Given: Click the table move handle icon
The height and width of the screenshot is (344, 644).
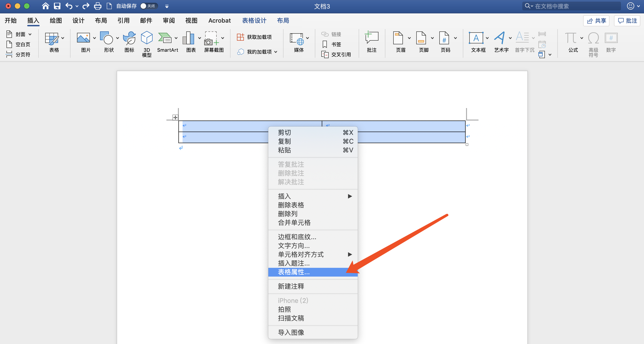Looking at the screenshot, I should point(175,118).
